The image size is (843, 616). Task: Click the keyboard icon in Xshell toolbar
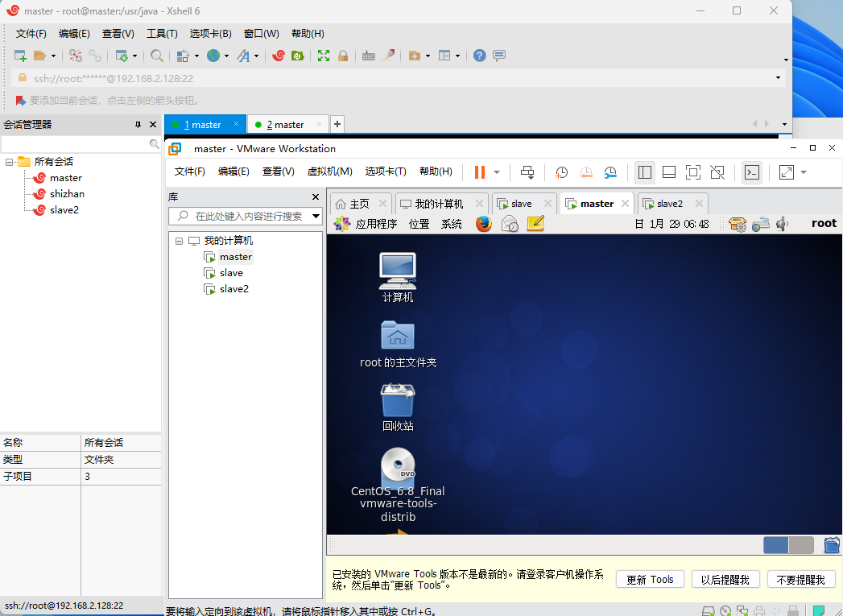click(x=368, y=56)
